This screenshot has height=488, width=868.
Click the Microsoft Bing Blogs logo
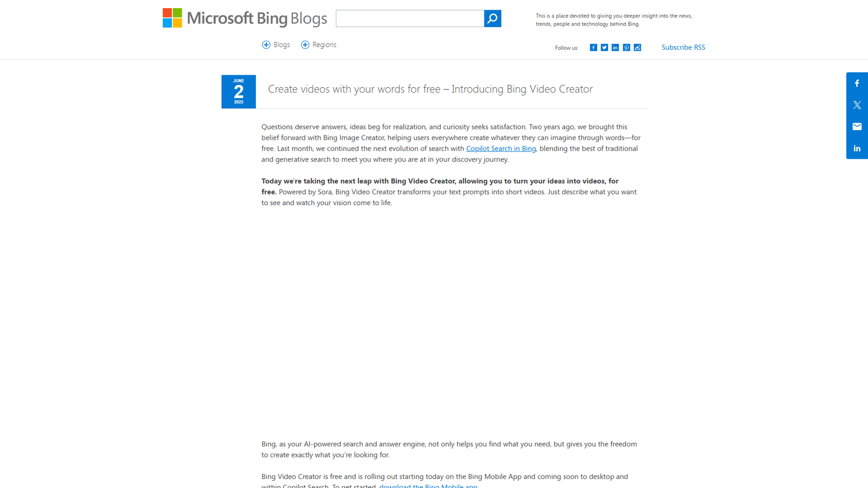(245, 18)
